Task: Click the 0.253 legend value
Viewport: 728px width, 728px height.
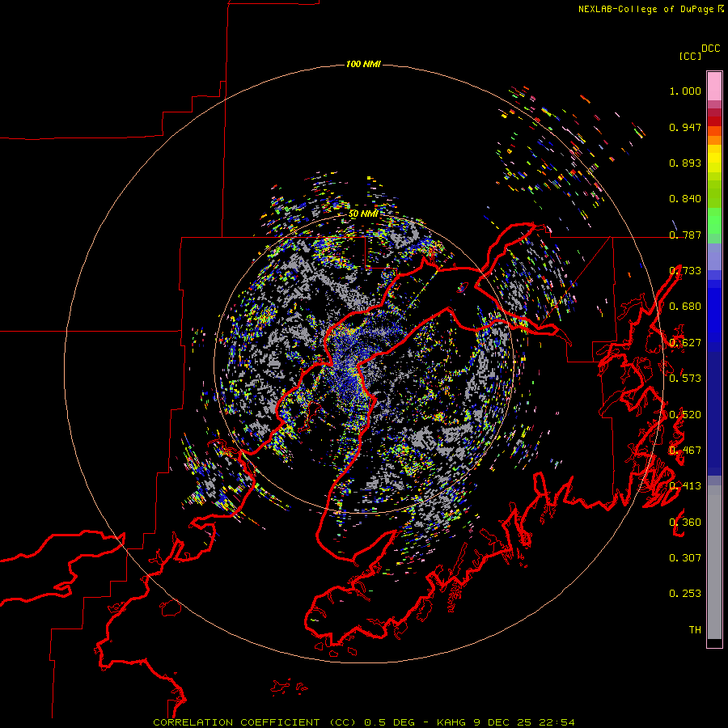Action: (685, 594)
